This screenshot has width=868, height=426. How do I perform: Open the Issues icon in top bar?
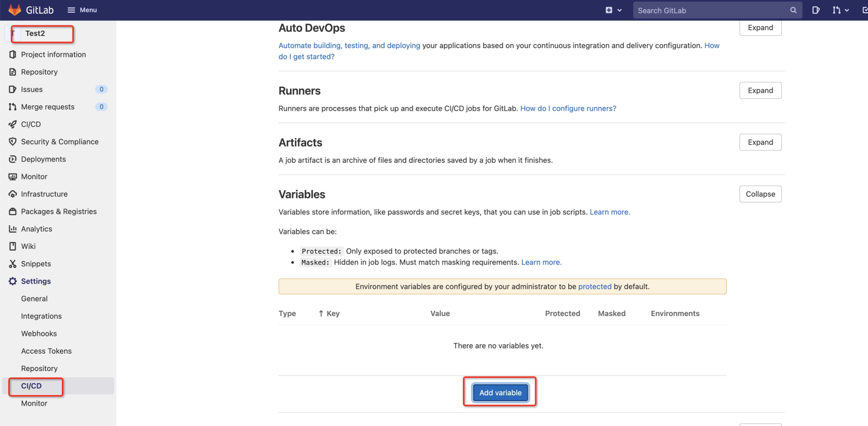point(816,10)
